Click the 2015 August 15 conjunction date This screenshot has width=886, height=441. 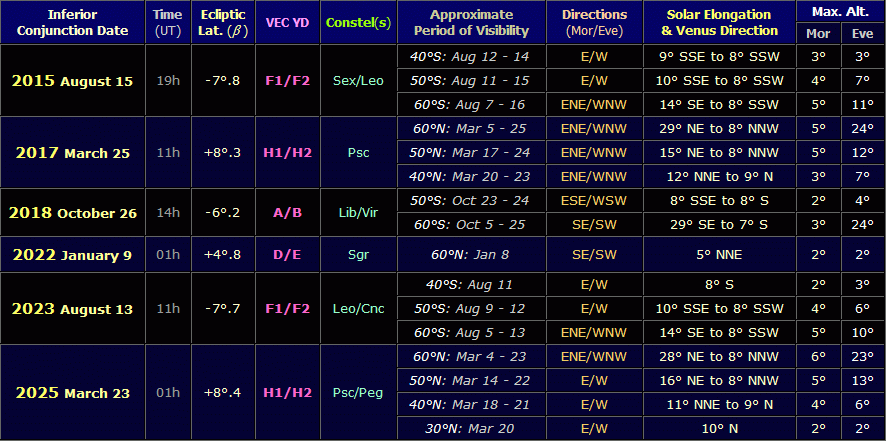(x=72, y=81)
